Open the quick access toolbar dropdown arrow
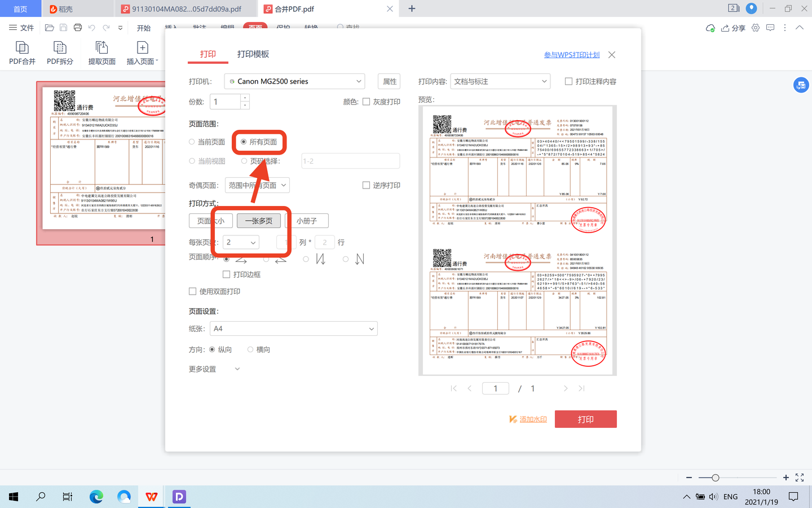Image resolution: width=812 pixels, height=508 pixels. (x=120, y=28)
